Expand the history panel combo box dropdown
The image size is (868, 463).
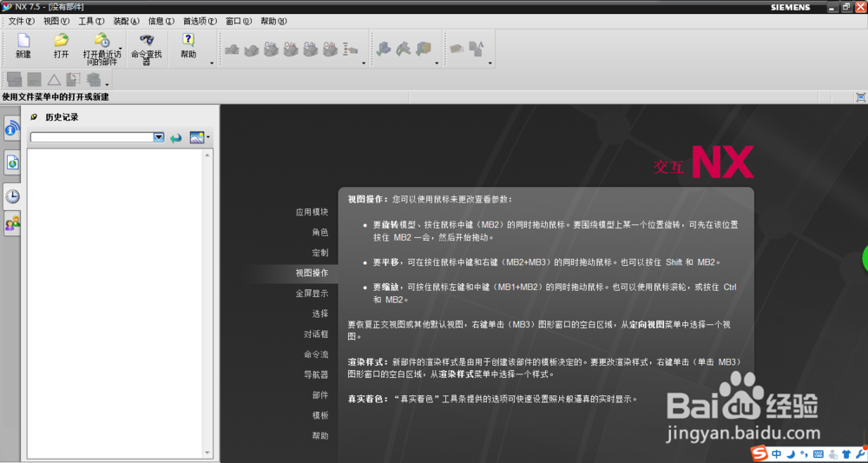[159, 137]
